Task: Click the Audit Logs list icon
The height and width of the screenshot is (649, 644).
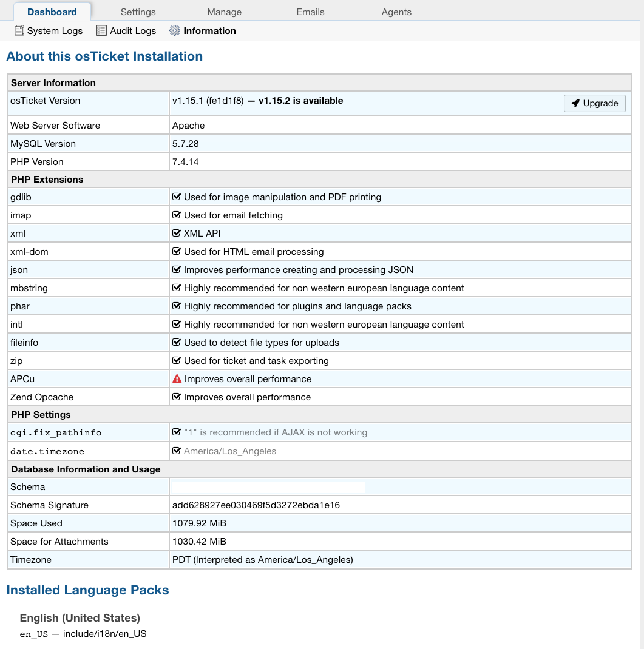Action: coord(101,30)
